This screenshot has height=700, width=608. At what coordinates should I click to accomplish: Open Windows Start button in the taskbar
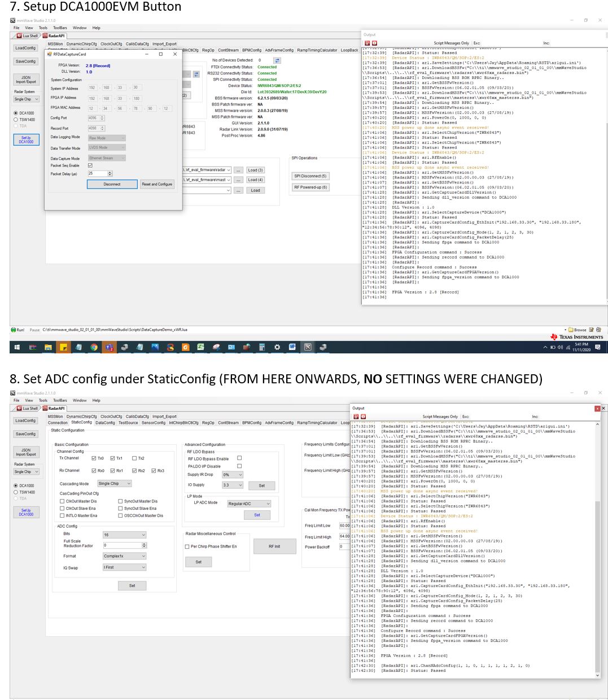pyautogui.click(x=17, y=347)
